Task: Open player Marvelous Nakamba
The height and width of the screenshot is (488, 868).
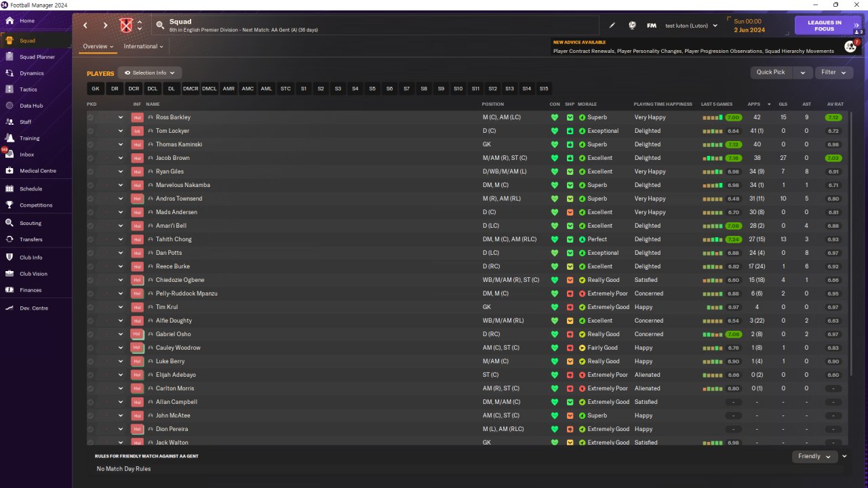Action: click(x=183, y=185)
